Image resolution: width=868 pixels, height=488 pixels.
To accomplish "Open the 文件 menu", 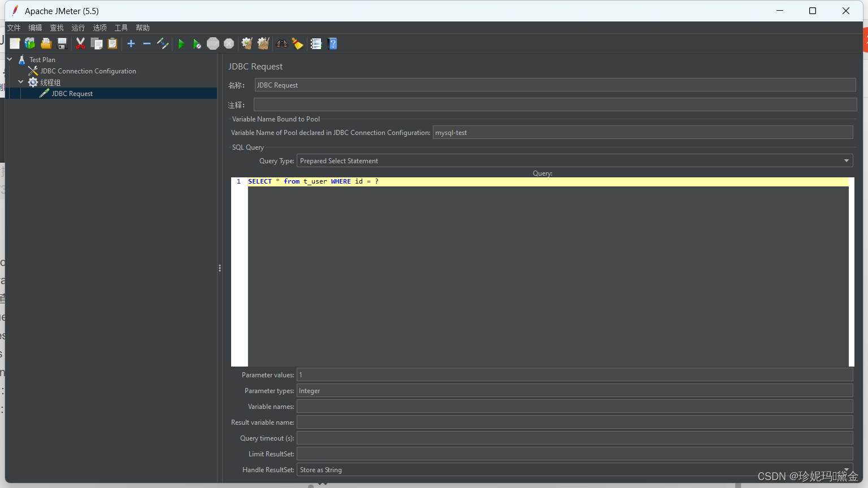I will (x=14, y=28).
